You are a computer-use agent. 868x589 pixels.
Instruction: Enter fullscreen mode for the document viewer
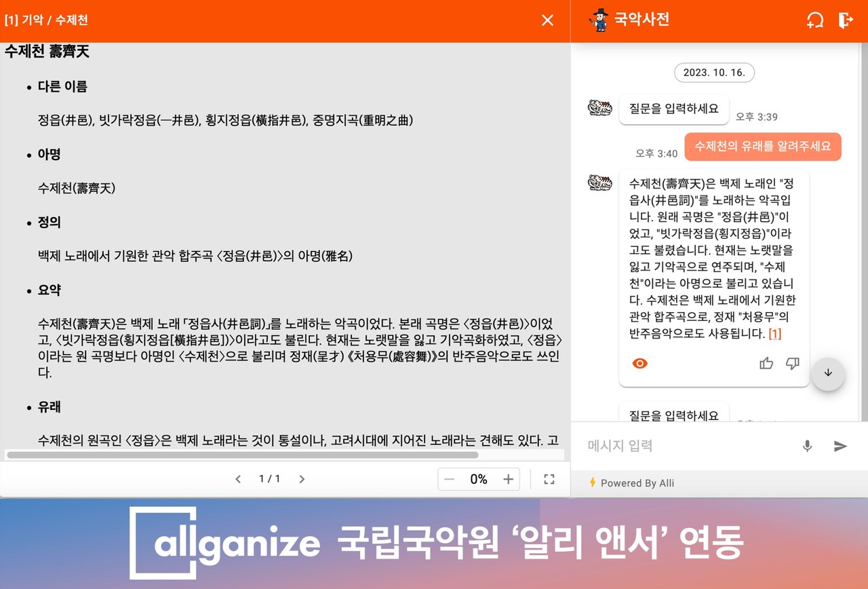tap(549, 478)
